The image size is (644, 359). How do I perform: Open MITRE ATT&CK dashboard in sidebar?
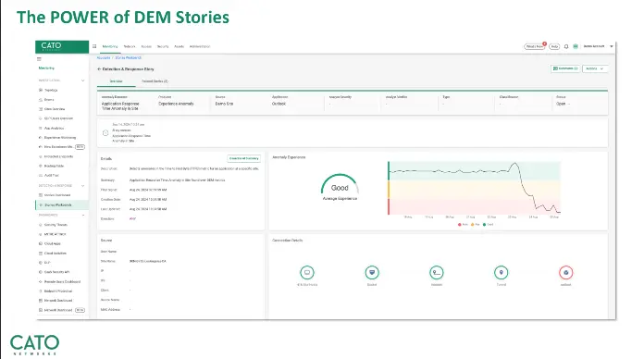click(55, 234)
